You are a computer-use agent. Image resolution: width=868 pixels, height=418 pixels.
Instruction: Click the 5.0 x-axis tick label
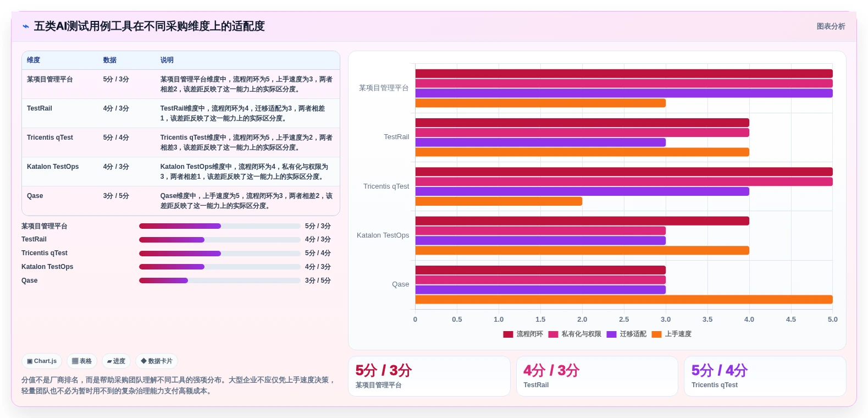point(833,320)
